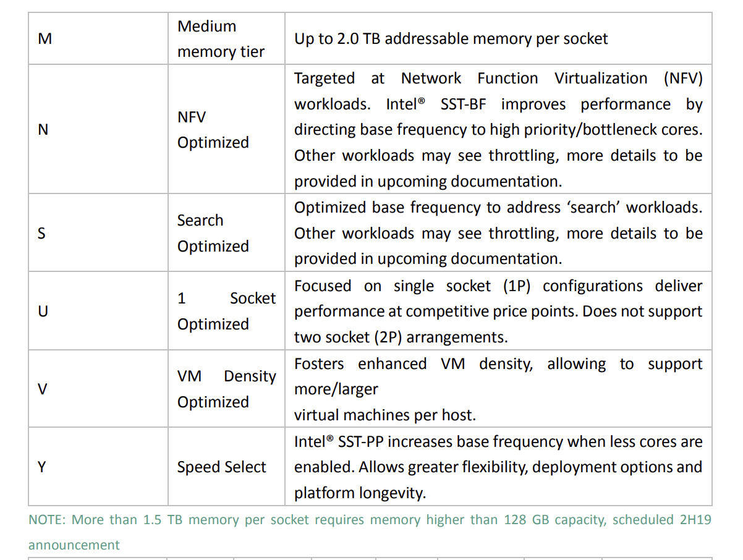Click the letter V cell
Image resolution: width=743 pixels, height=560 pixels.
(43, 389)
